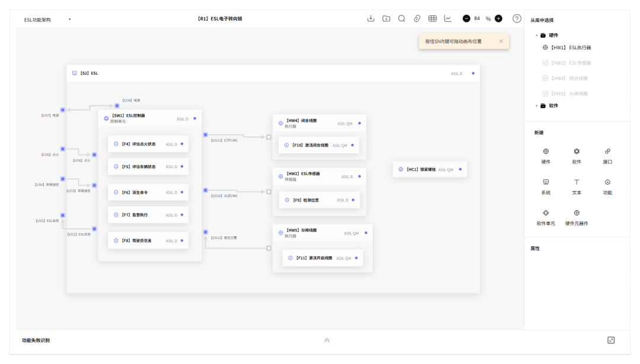Screen dimensions: 640x364
Task: Create new 接口 interface element
Action: (607, 156)
